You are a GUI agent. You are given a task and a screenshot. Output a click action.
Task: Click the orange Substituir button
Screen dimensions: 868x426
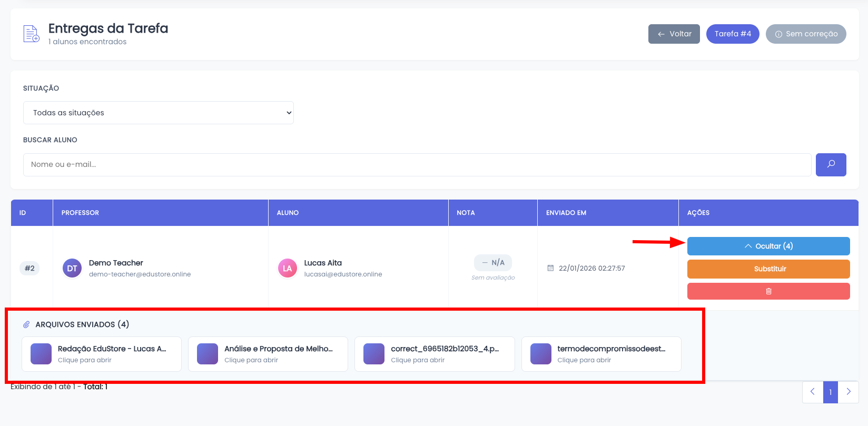click(768, 269)
